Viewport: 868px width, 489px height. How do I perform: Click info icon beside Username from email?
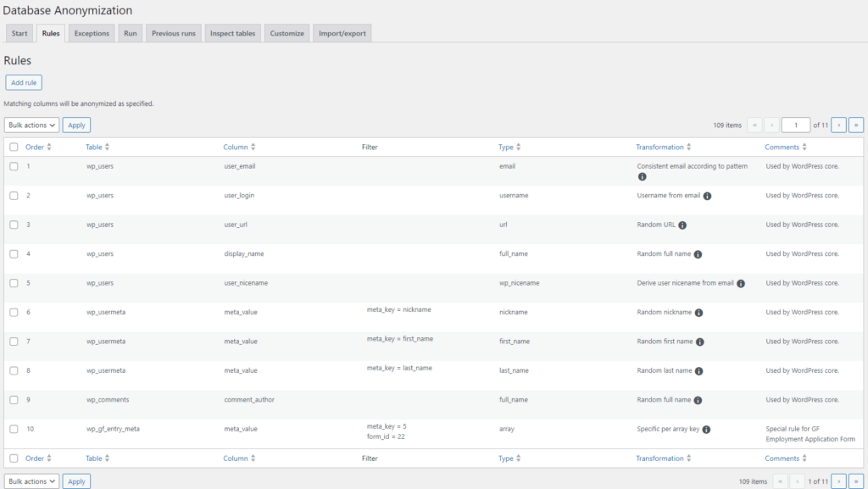tap(707, 196)
